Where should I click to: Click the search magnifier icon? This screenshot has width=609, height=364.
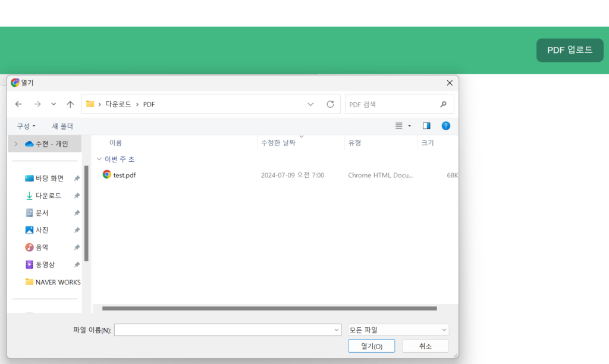[x=443, y=104]
